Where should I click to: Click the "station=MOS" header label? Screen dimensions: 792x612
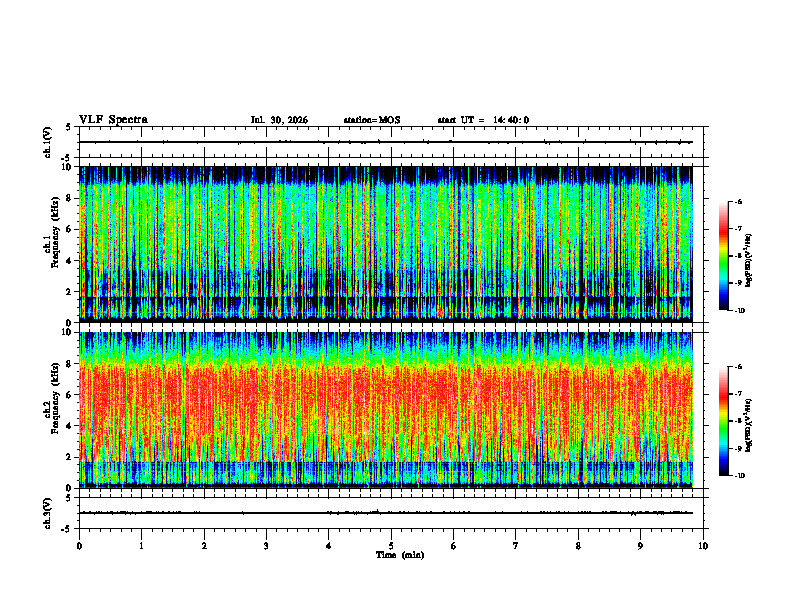coord(372,120)
